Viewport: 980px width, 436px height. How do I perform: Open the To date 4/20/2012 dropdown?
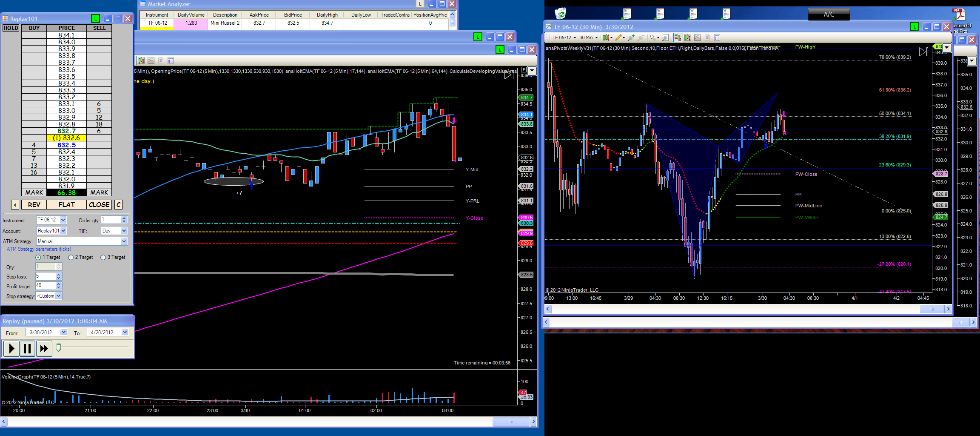coord(125,333)
